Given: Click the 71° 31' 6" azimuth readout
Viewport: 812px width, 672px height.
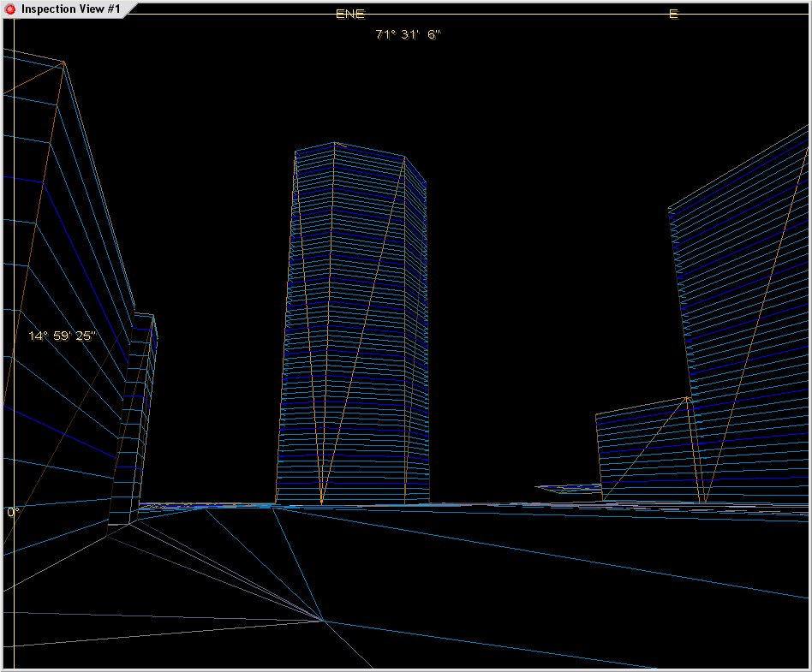Looking at the screenshot, I should point(408,34).
